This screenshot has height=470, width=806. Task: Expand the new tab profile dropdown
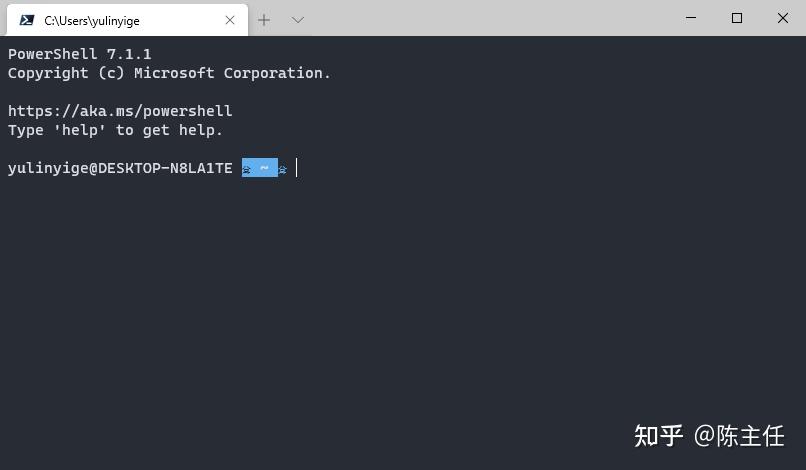coord(297,20)
